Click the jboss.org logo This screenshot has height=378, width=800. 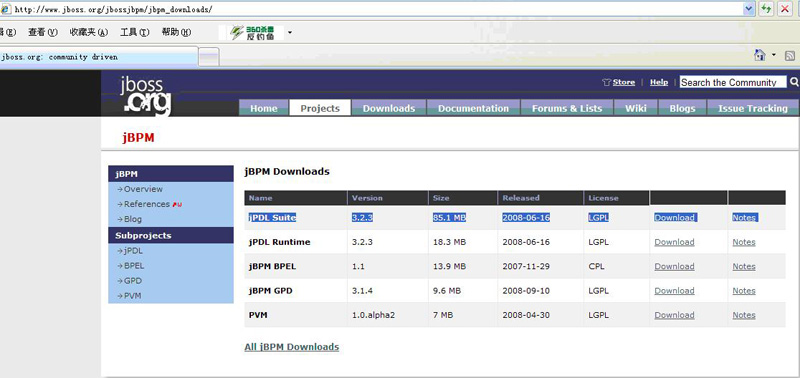(x=146, y=95)
